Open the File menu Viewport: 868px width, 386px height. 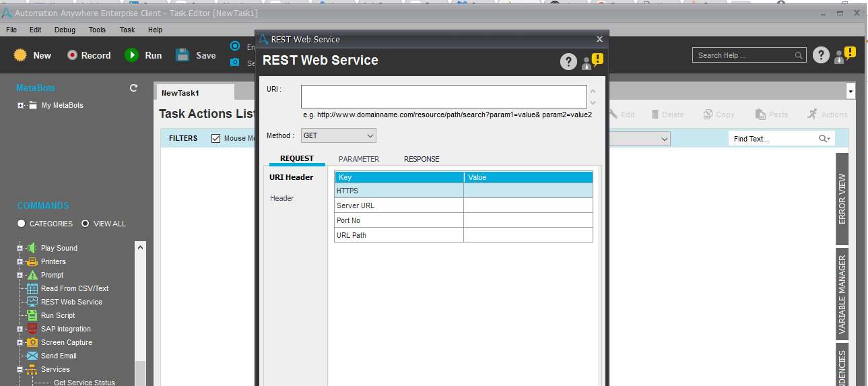tap(11, 30)
